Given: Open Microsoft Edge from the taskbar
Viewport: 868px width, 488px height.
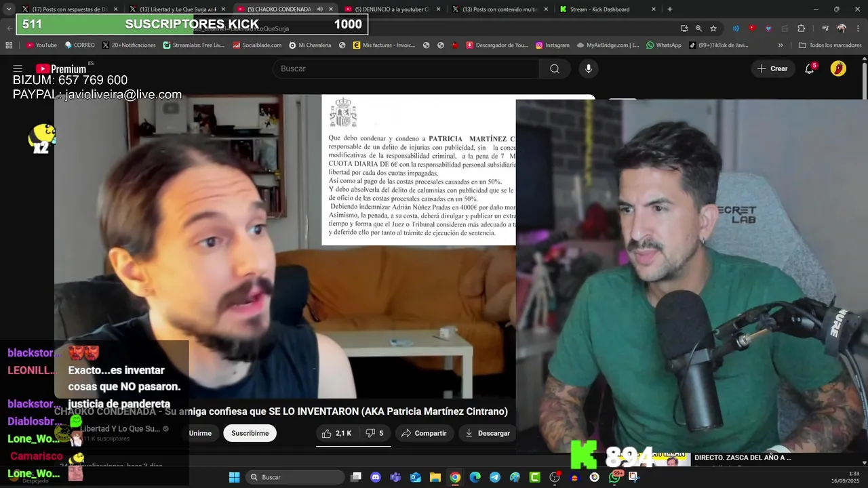Looking at the screenshot, I should coord(475,477).
